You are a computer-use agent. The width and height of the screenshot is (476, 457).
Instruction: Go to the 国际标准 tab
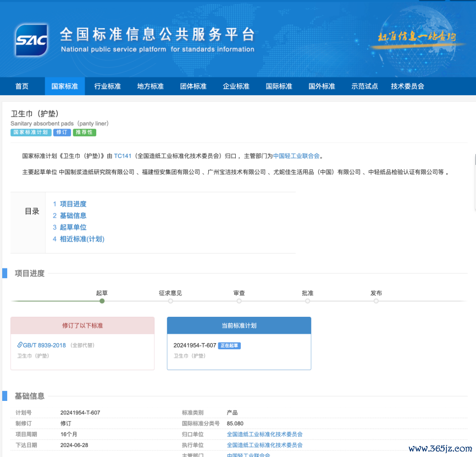[x=279, y=86]
